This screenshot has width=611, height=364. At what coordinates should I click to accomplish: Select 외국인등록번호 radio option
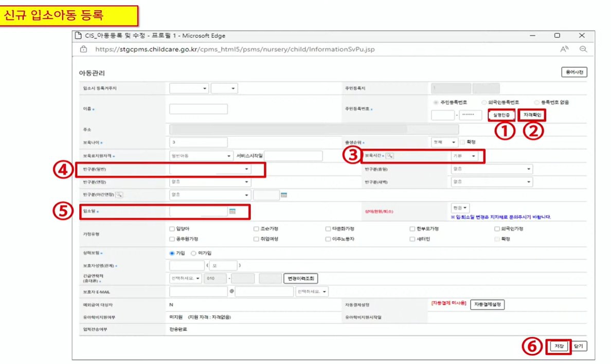coord(483,102)
